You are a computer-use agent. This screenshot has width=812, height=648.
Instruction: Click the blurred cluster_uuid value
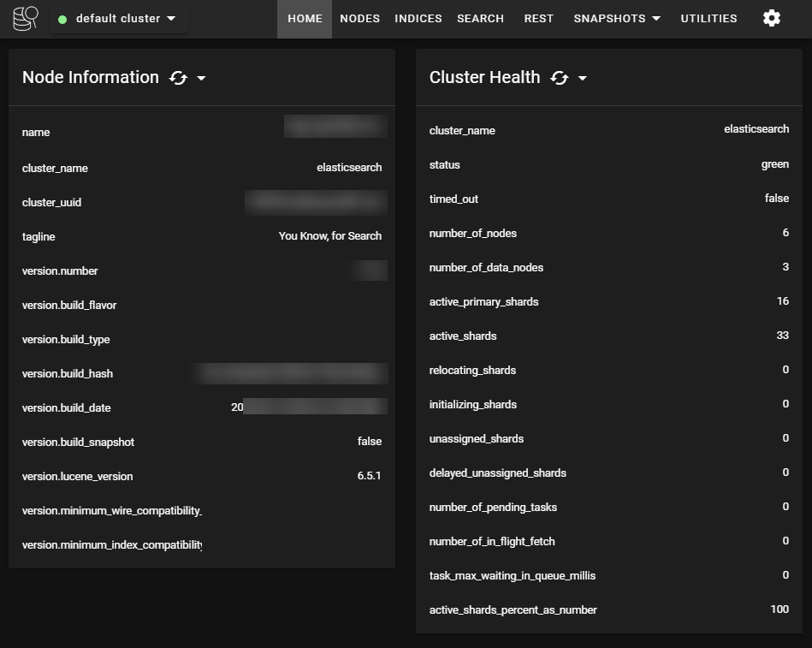point(316,203)
